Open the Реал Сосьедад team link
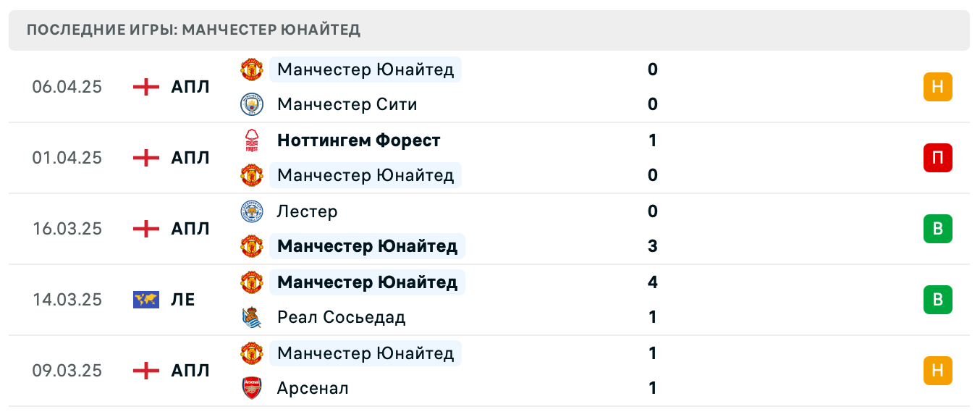This screenshot has height=417, width=980. point(341,317)
